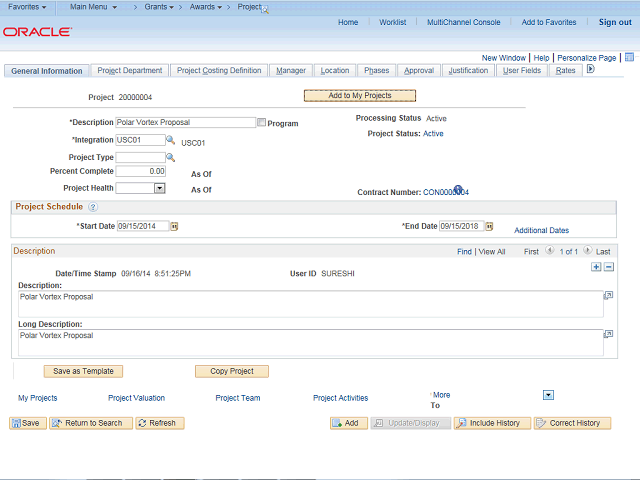
Task: Toggle the Program checkbox
Action: (262, 123)
